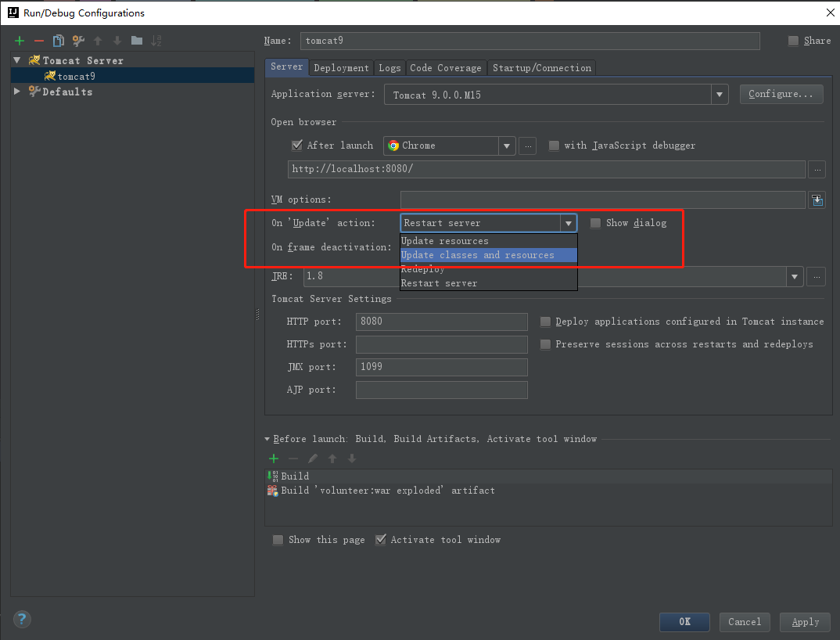Screen dimensions: 840x640
Task: Add a before launch task with green plus
Action: click(x=274, y=458)
